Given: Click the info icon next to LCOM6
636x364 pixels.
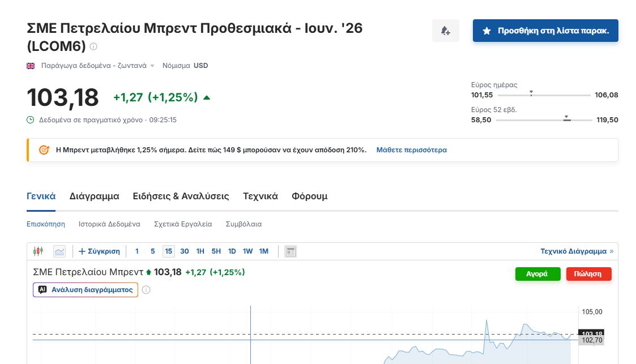Looking at the screenshot, I should coord(93,46).
